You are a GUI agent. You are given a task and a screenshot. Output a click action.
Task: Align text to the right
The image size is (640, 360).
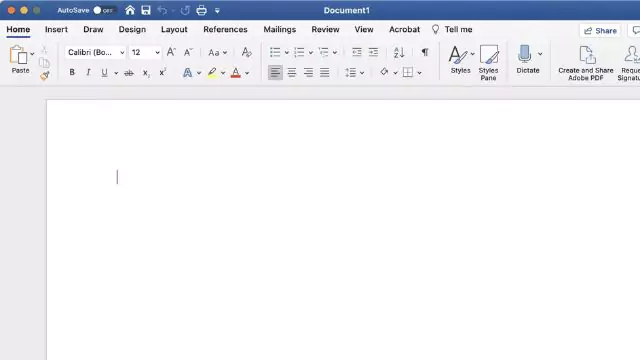(x=308, y=73)
